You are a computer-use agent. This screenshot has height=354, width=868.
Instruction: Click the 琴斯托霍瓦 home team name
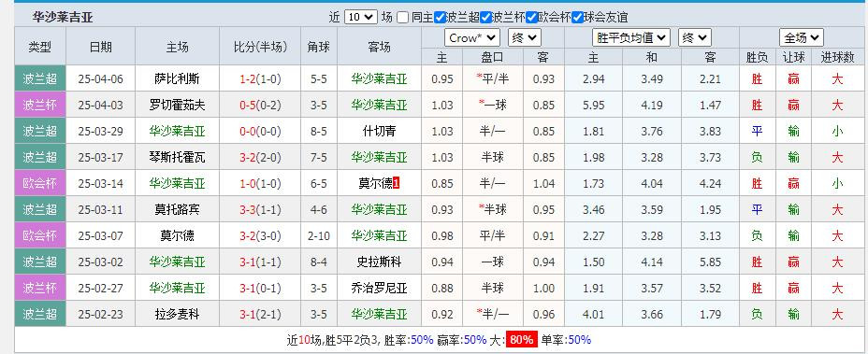tap(177, 158)
